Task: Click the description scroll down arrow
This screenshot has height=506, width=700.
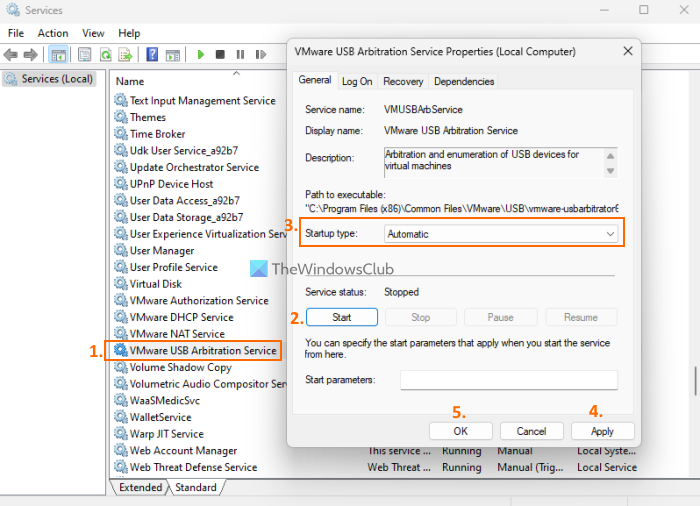Action: click(x=610, y=171)
